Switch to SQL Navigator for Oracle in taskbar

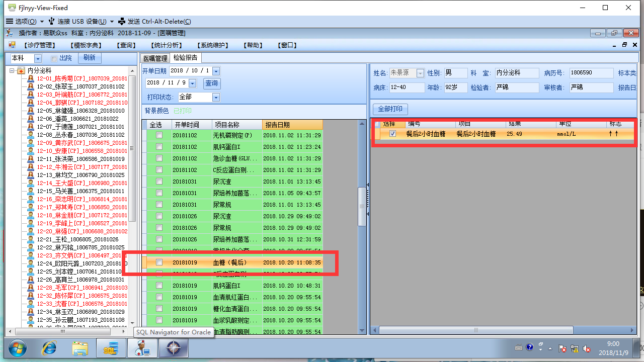111,348
